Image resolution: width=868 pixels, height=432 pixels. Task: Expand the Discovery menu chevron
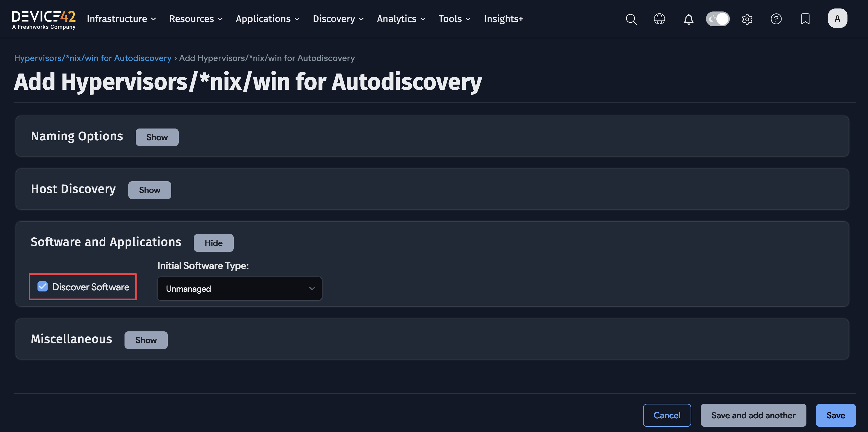click(361, 19)
